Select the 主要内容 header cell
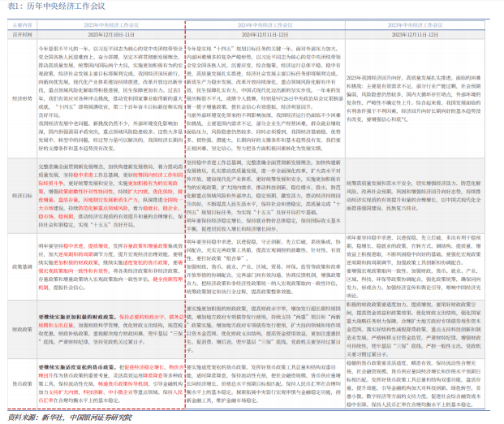This screenshot has height=424, width=504. click(x=22, y=25)
